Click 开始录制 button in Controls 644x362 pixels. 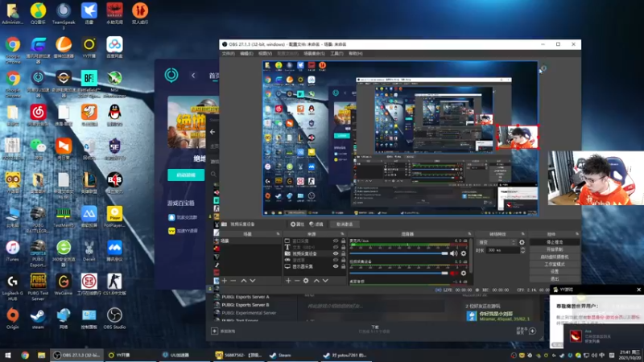555,249
